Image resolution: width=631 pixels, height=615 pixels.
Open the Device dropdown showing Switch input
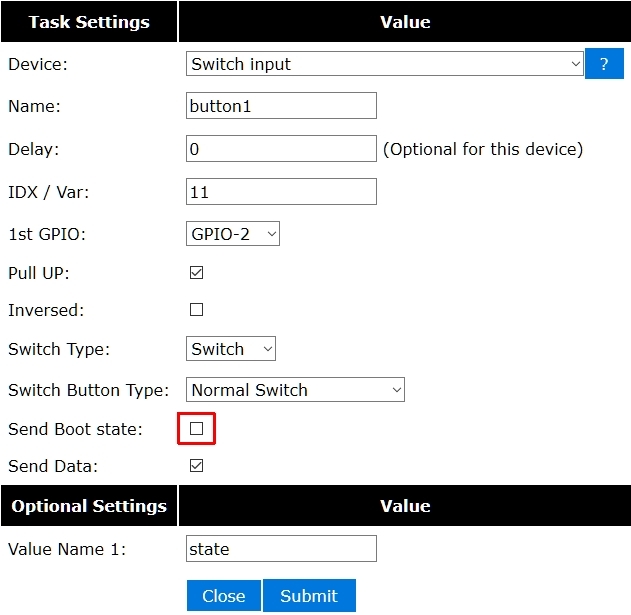click(x=385, y=64)
